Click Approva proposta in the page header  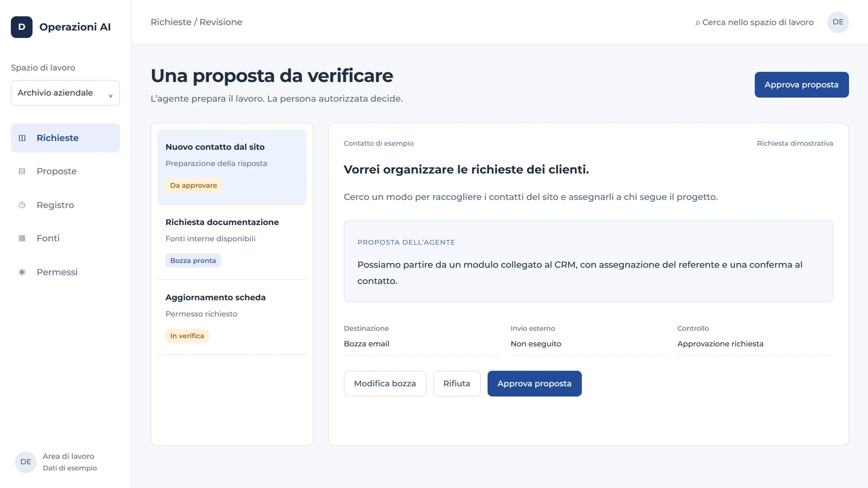(x=802, y=85)
